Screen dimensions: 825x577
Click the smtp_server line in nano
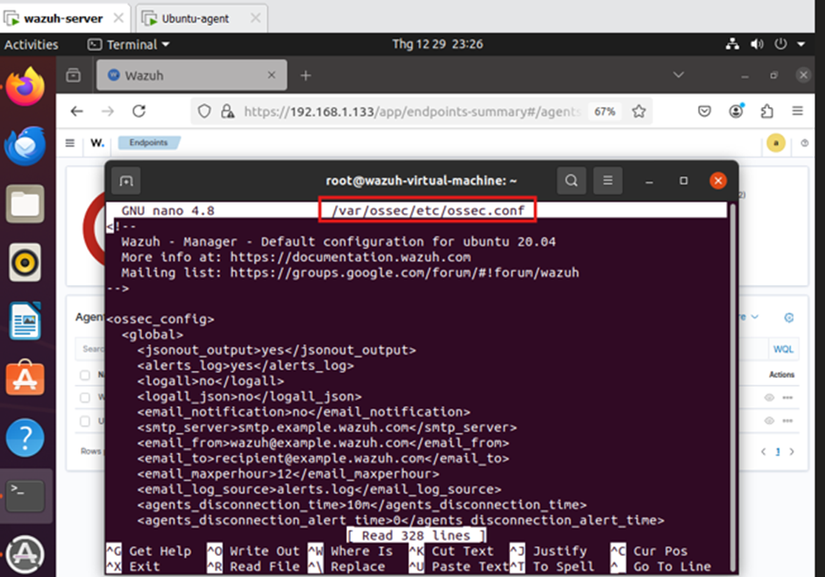click(327, 428)
